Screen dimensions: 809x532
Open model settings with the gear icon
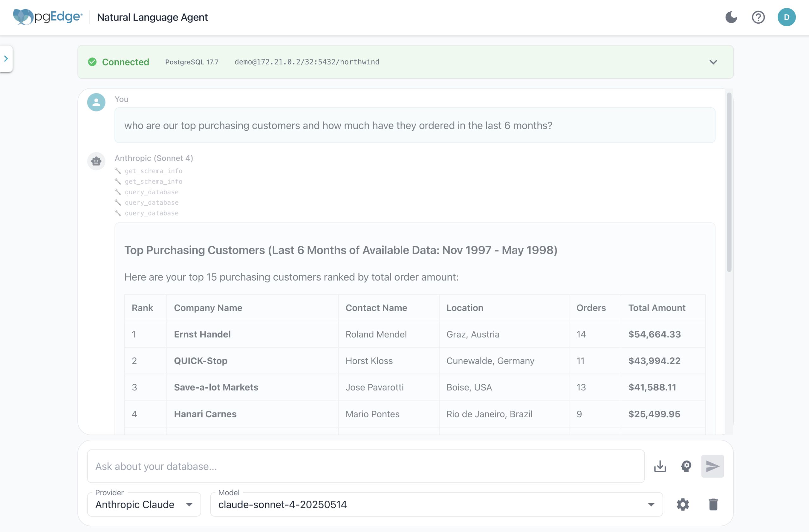click(683, 505)
